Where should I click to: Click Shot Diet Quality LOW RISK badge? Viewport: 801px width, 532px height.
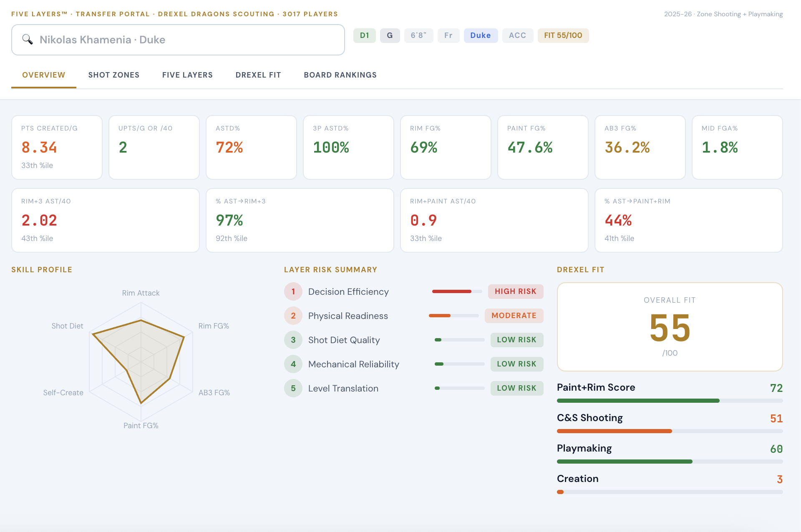click(x=517, y=340)
